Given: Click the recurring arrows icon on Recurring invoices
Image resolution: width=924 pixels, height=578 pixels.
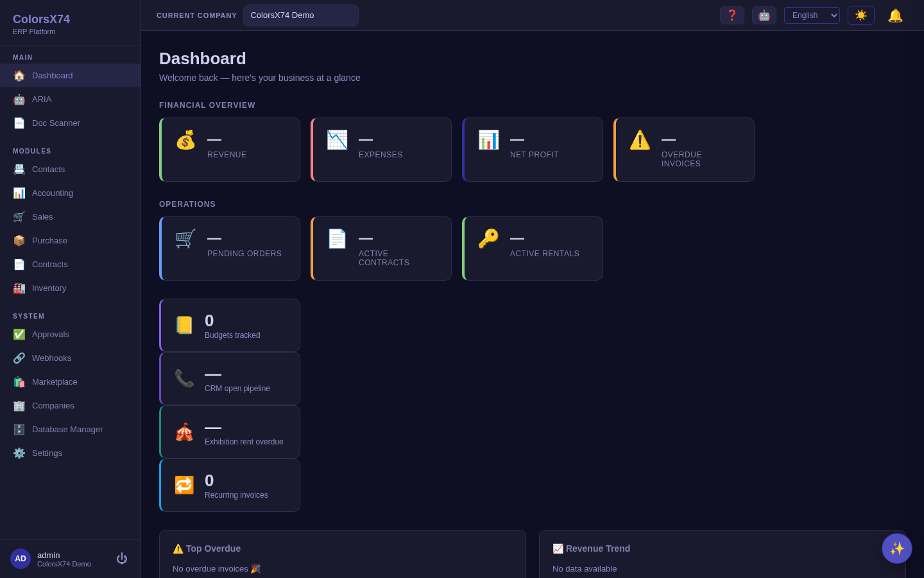Looking at the screenshot, I should click(184, 485).
